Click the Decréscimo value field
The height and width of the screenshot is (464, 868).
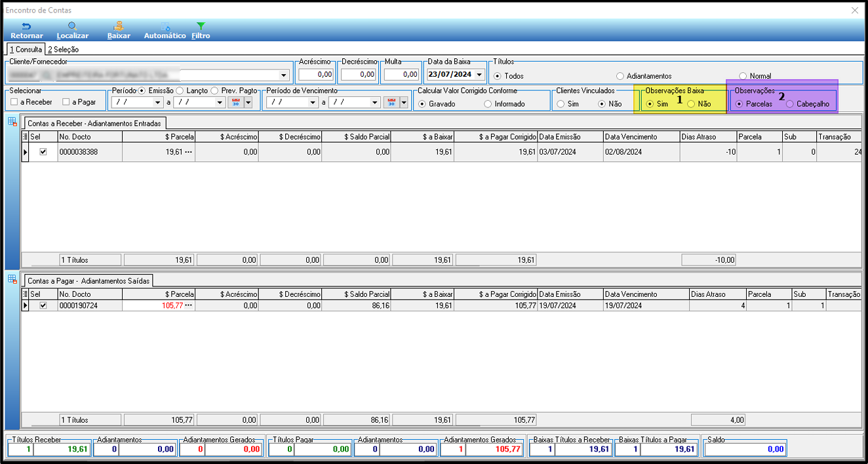point(359,75)
